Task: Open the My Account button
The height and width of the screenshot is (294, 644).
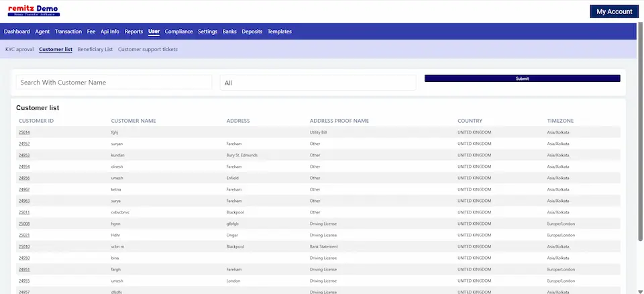Action: (614, 11)
